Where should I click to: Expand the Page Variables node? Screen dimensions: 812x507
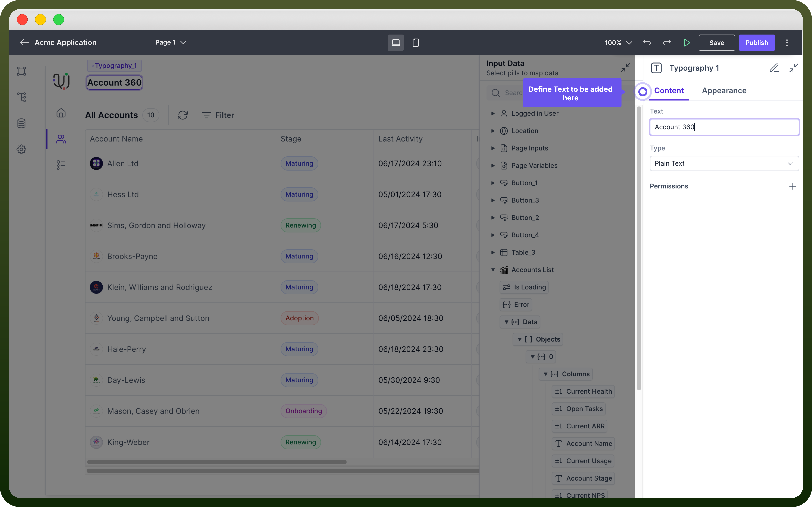493,165
